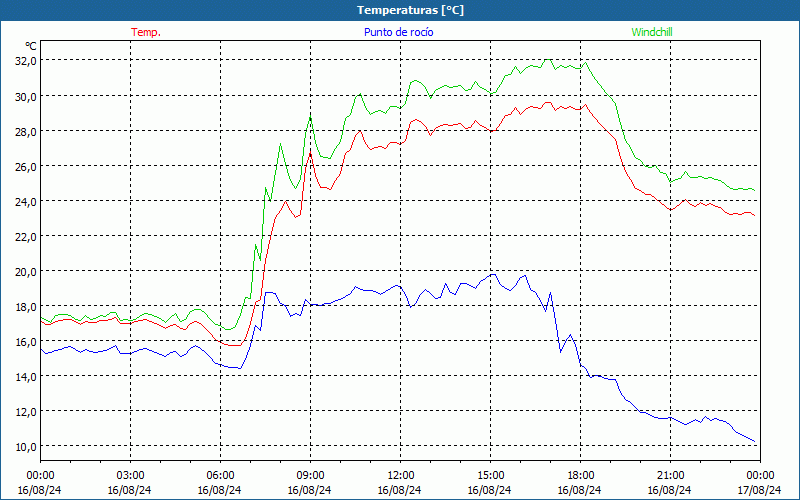The image size is (800, 500).
Task: Click the 17/08/24 date label
Action: [759, 490]
